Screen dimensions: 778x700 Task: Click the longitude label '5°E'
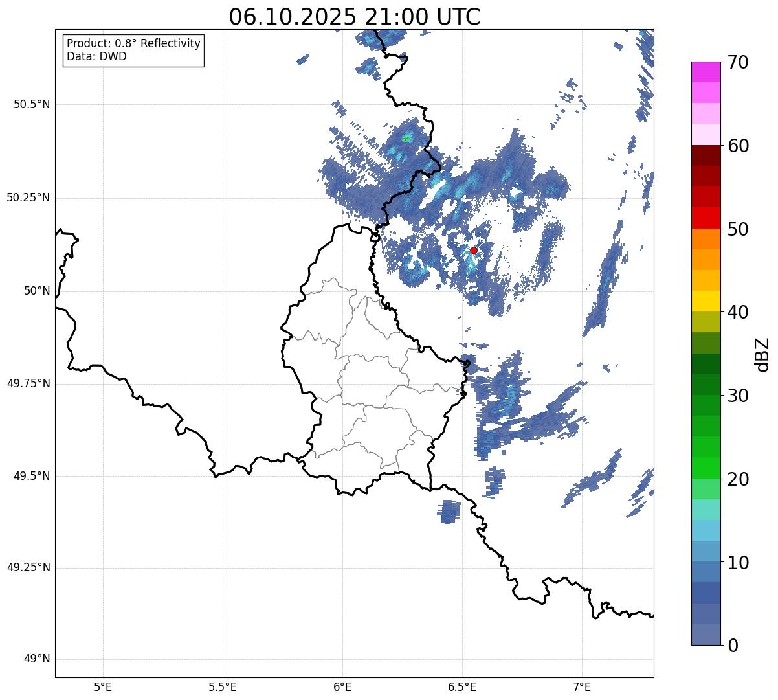point(103,686)
